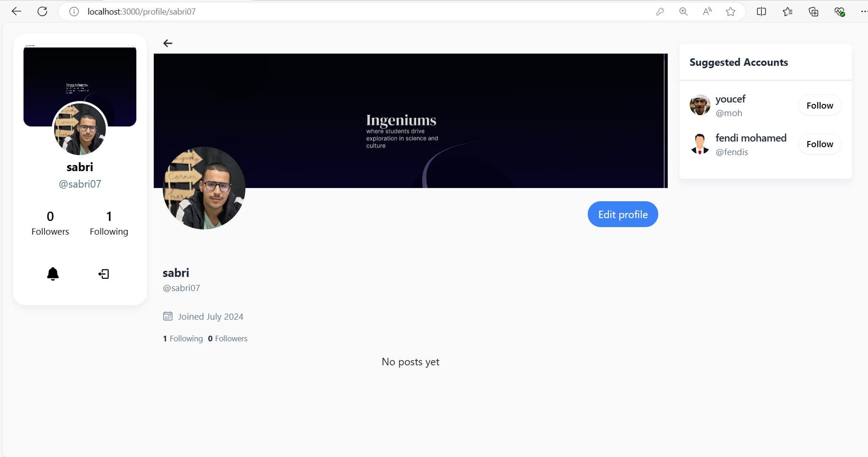
Task: Open the 1 Following link under profile
Action: pyautogui.click(x=183, y=339)
